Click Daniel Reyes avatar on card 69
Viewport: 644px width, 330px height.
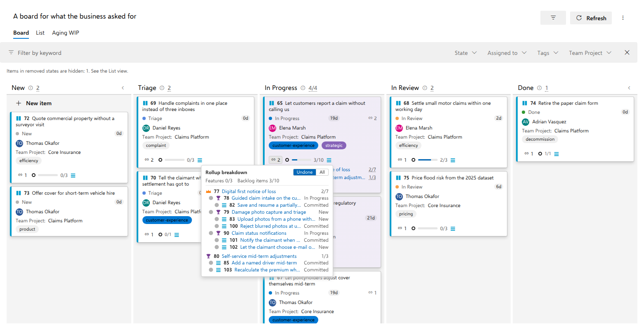[x=146, y=128]
